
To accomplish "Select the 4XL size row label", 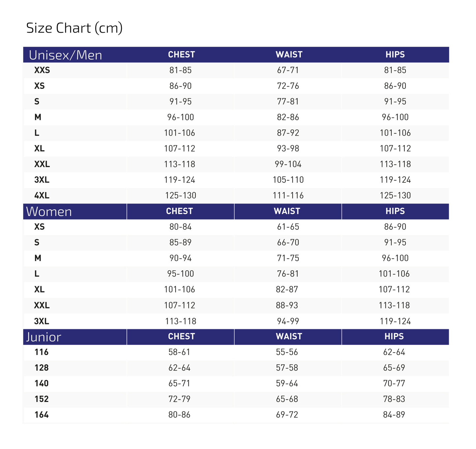I will [42, 196].
